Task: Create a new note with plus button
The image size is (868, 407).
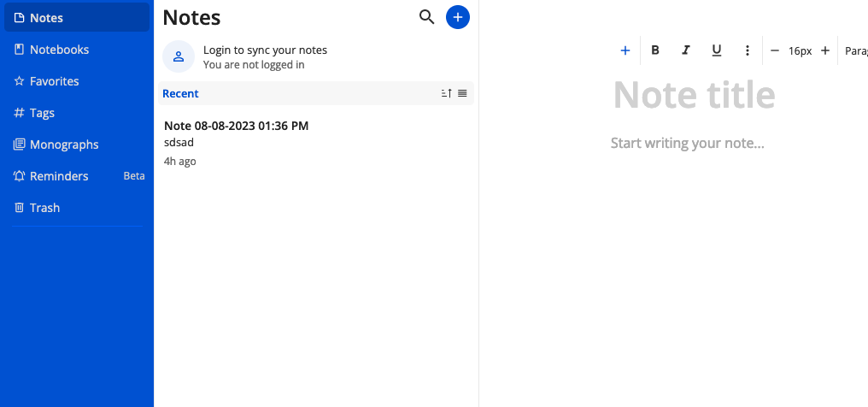Action: pyautogui.click(x=458, y=17)
